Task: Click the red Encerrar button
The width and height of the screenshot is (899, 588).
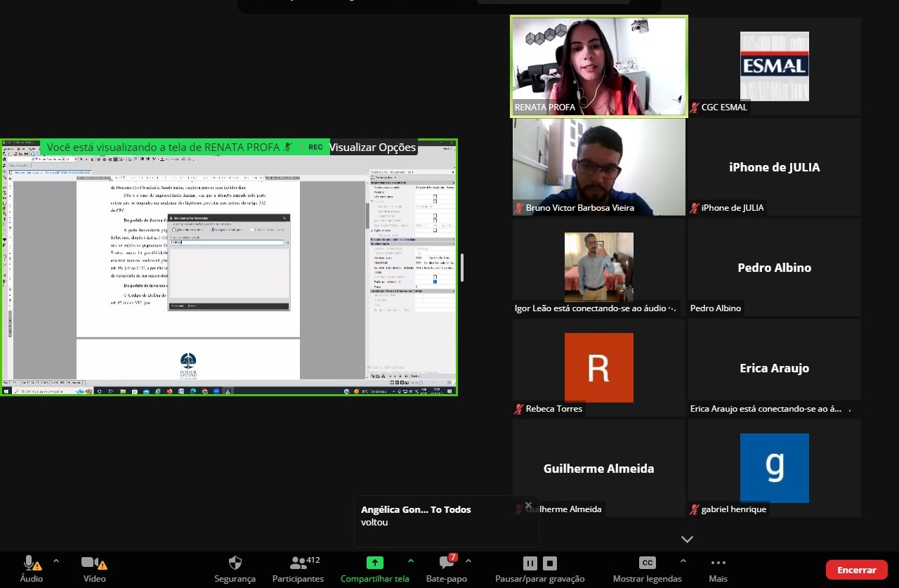Action: tap(856, 570)
